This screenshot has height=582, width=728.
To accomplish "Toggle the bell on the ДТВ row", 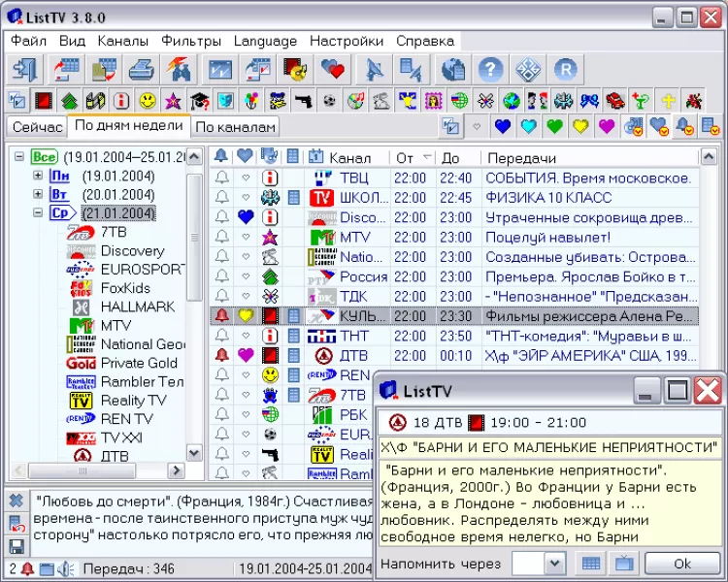I will pos(221,355).
